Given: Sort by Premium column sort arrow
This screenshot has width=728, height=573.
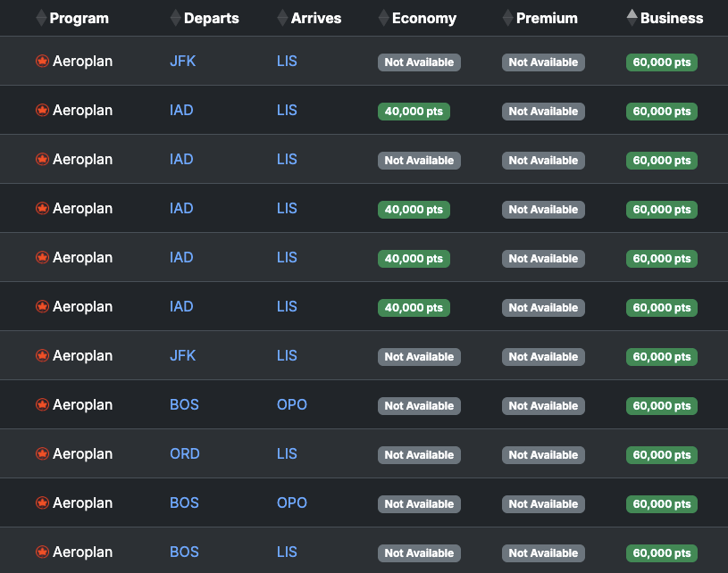Looking at the screenshot, I should pos(508,18).
